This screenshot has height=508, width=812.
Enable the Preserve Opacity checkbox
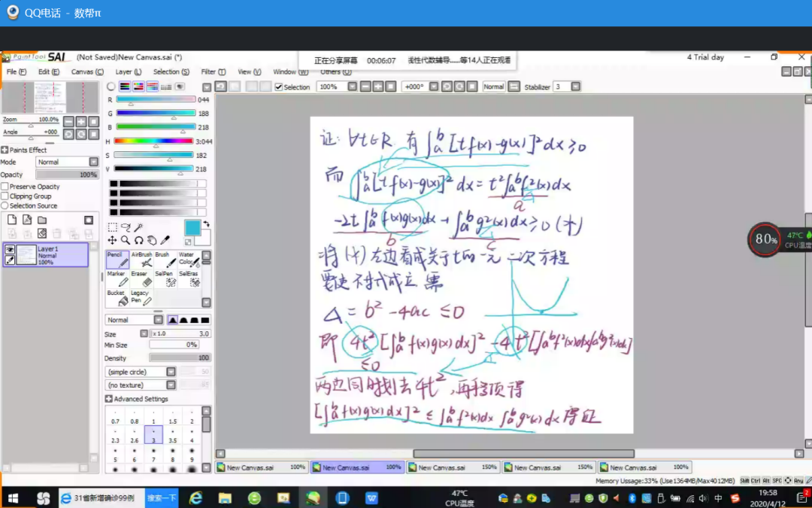(x=5, y=187)
